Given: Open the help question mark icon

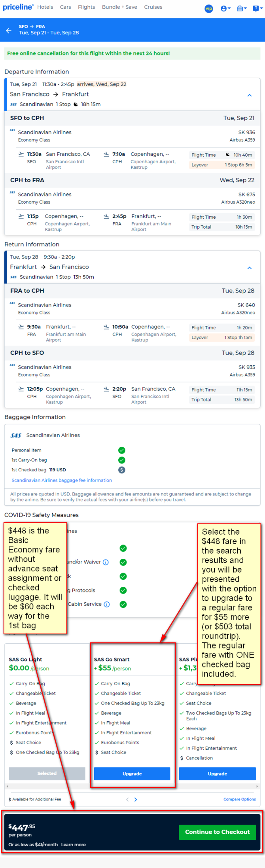Looking at the screenshot, I should click(x=256, y=8).
